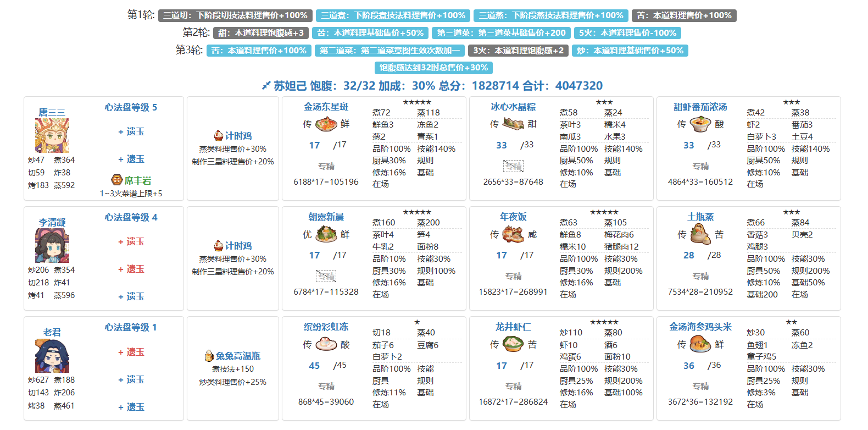
Task: Click the 计时鸡 equipment icon in 唐三三 row
Action: [219, 136]
